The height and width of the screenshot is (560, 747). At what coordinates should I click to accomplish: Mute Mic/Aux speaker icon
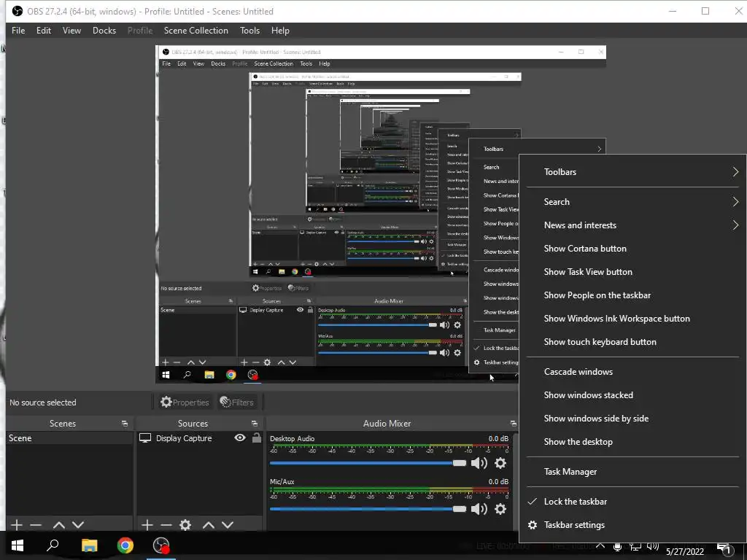479,509
